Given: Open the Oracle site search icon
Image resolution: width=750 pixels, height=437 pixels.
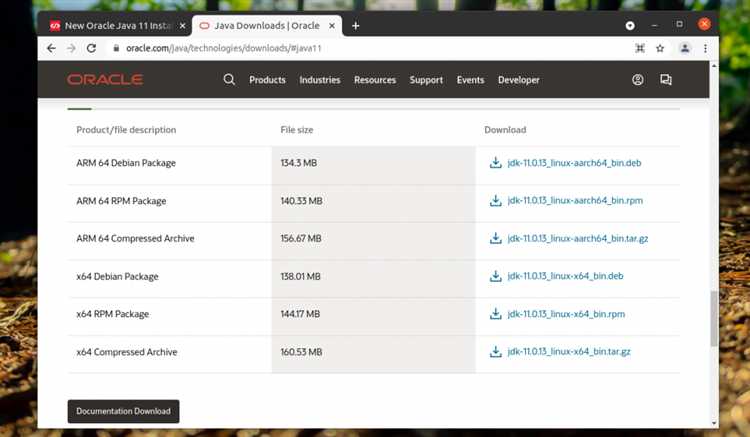Looking at the screenshot, I should coord(229,80).
